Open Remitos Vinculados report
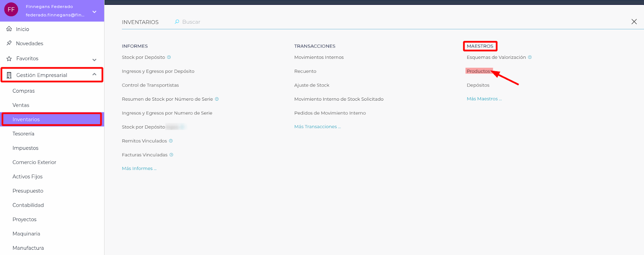The width and height of the screenshot is (644, 255). pos(144,141)
